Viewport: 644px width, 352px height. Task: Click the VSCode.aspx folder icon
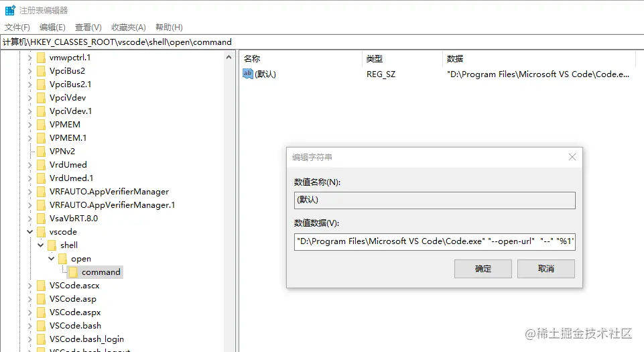41,312
